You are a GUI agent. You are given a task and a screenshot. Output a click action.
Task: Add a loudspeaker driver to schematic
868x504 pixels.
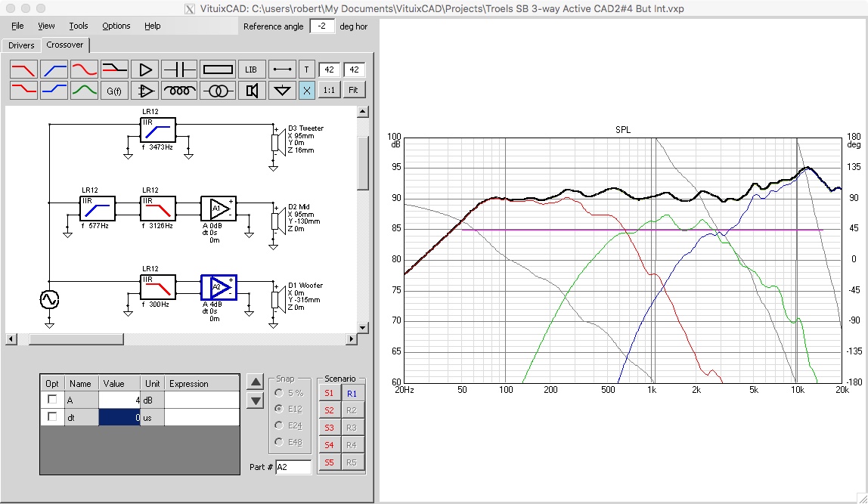251,90
